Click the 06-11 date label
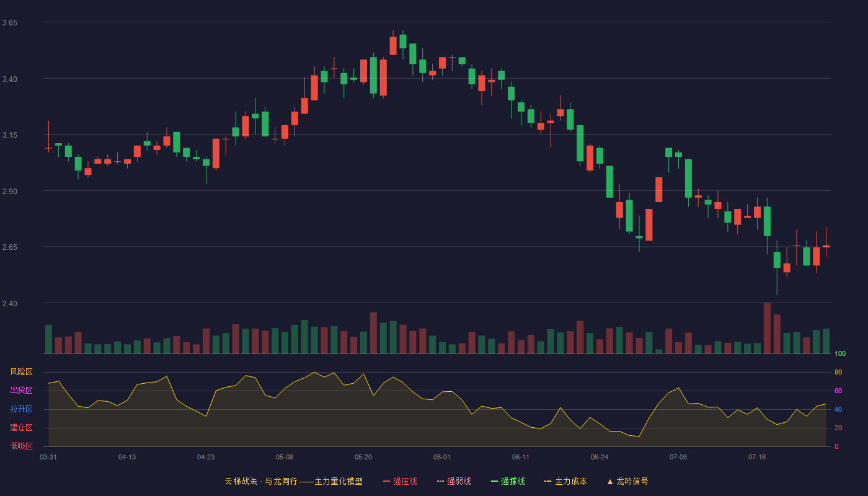 (x=521, y=457)
